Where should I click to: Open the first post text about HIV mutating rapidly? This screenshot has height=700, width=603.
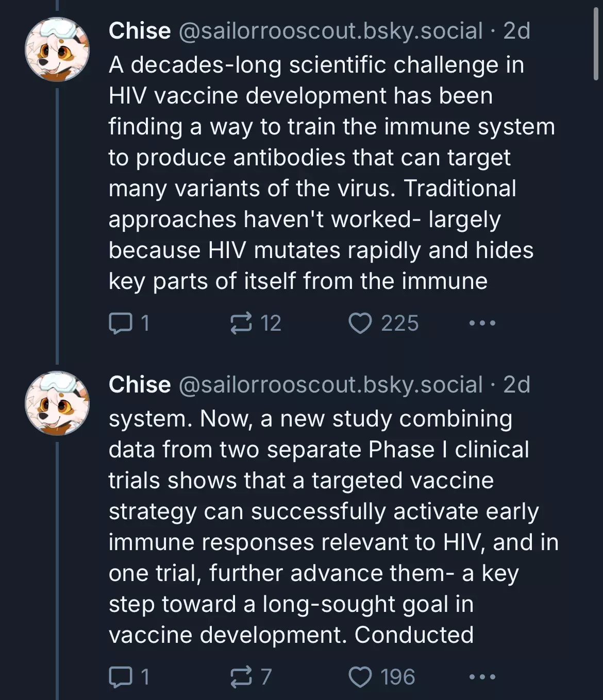click(331, 173)
